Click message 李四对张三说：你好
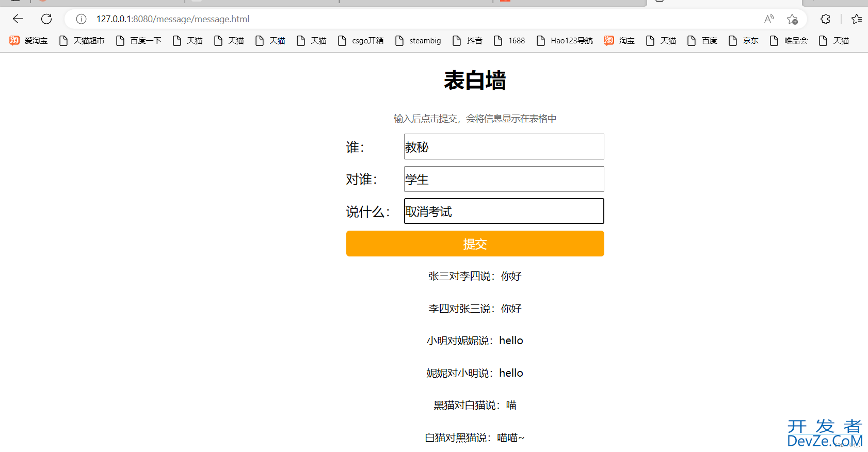 click(x=475, y=309)
